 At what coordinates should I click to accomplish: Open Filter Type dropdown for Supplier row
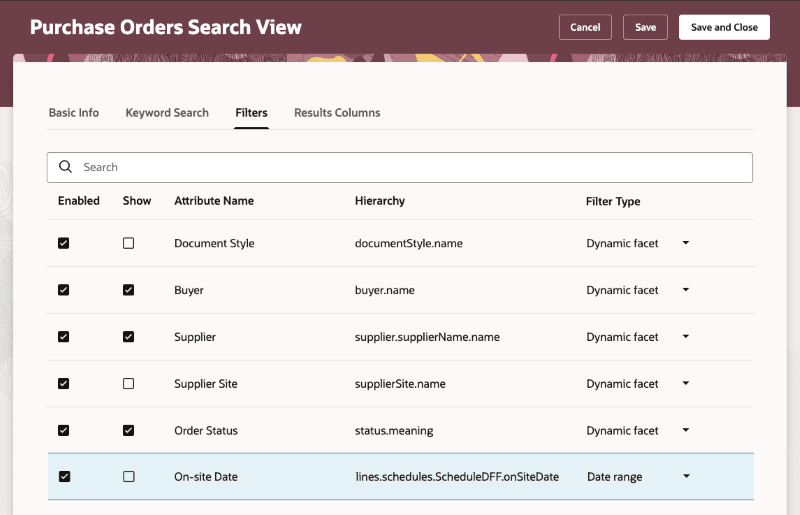point(686,336)
